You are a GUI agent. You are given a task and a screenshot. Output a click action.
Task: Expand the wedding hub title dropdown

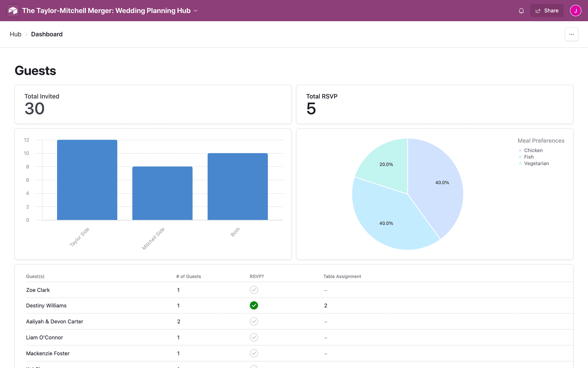coord(195,11)
